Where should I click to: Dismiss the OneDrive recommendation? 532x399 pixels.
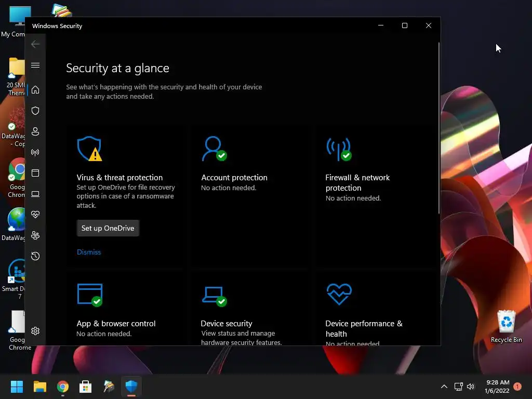pyautogui.click(x=89, y=252)
